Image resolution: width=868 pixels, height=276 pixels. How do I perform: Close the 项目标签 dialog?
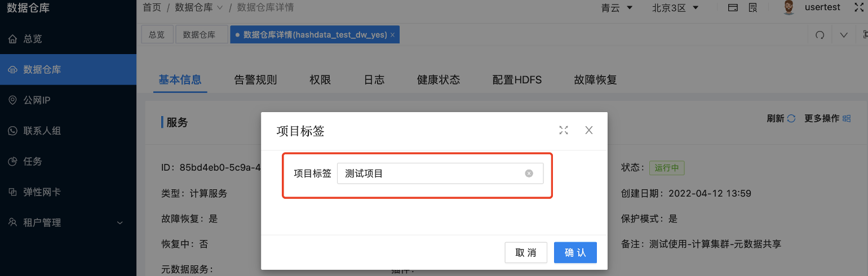[x=589, y=130]
